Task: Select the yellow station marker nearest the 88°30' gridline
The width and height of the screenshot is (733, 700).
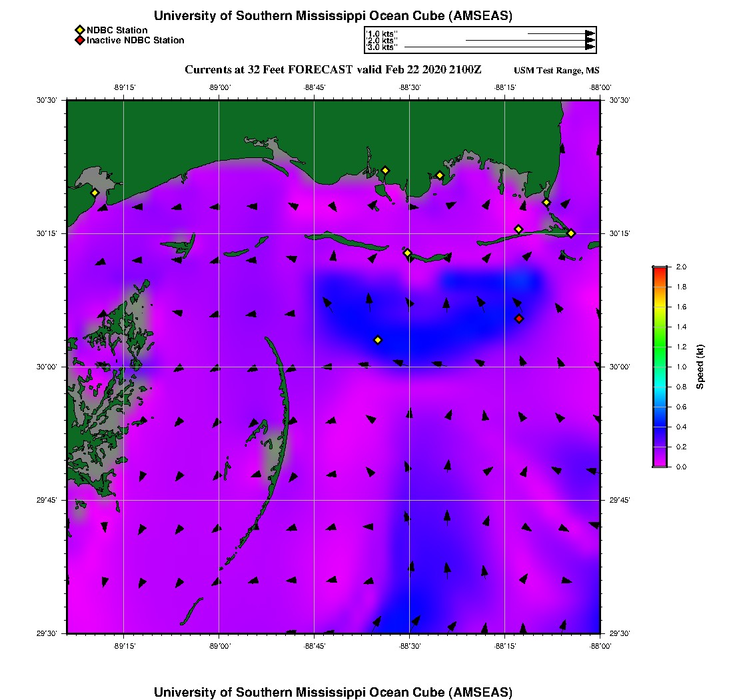Action: click(x=407, y=253)
